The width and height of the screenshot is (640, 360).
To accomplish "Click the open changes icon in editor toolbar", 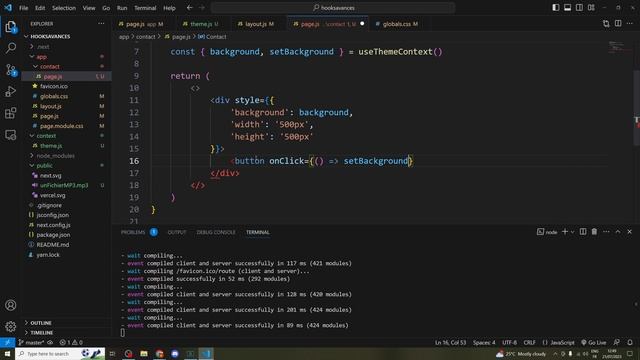I will 606,24.
